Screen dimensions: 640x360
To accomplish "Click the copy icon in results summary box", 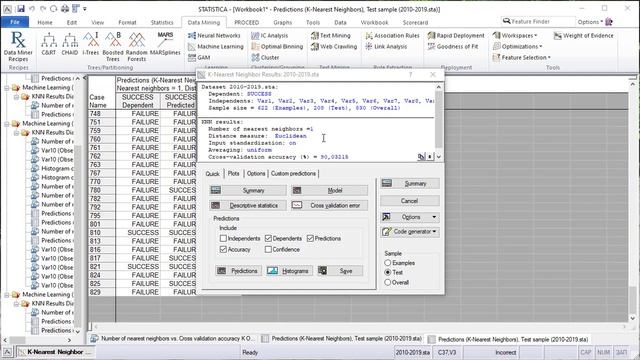I will (421, 157).
